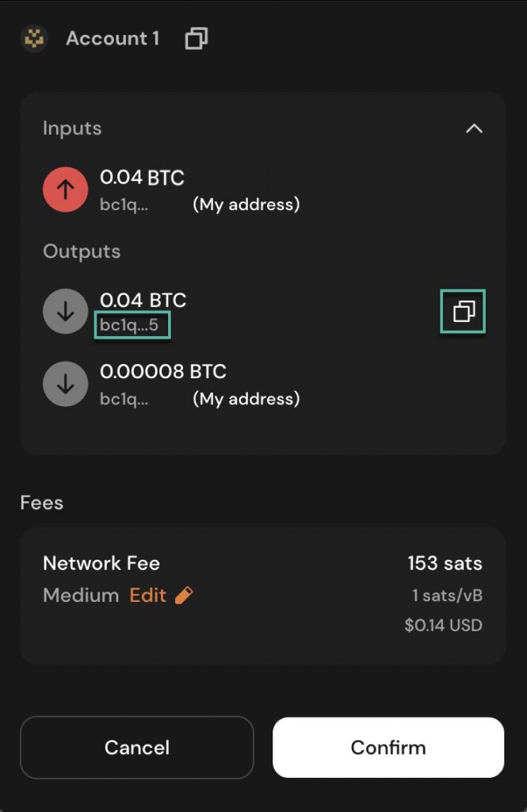Screen dimensions: 527x812
Task: Select the bc1q...5 recipient address text
Action: (132, 324)
